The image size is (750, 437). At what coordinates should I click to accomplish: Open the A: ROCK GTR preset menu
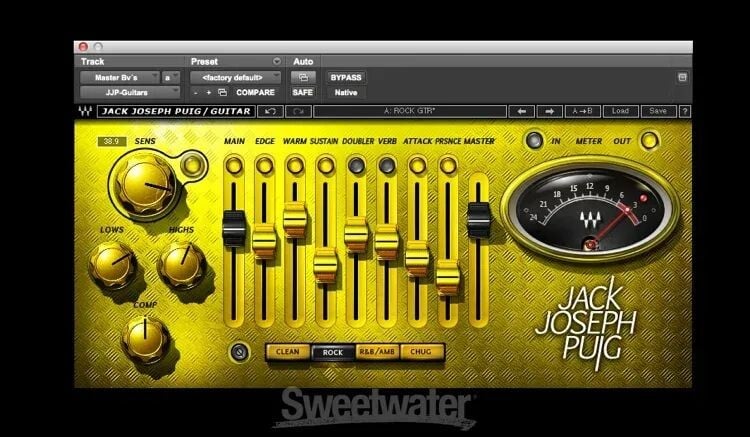pyautogui.click(x=410, y=111)
